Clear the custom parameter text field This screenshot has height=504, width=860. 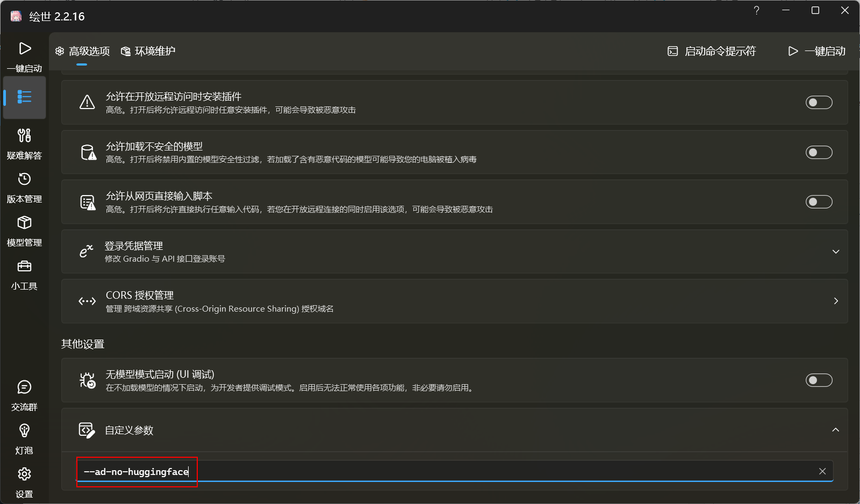822,471
